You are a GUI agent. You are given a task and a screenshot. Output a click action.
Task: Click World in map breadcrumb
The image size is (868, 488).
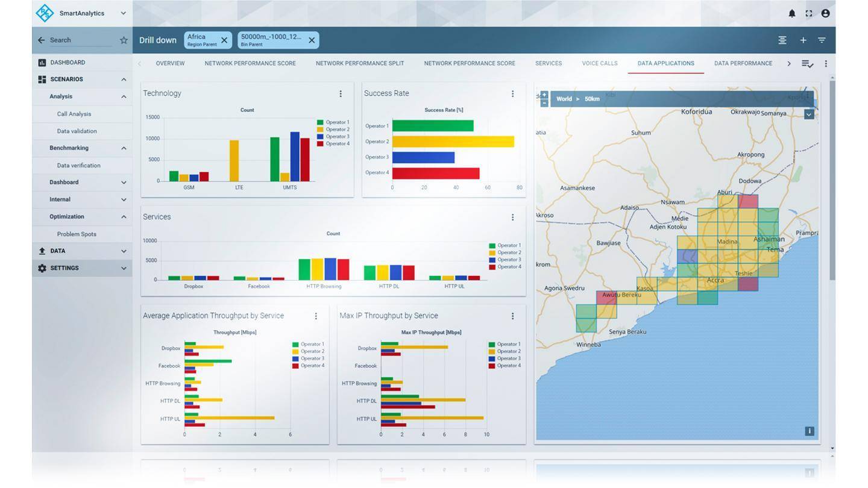(x=564, y=99)
